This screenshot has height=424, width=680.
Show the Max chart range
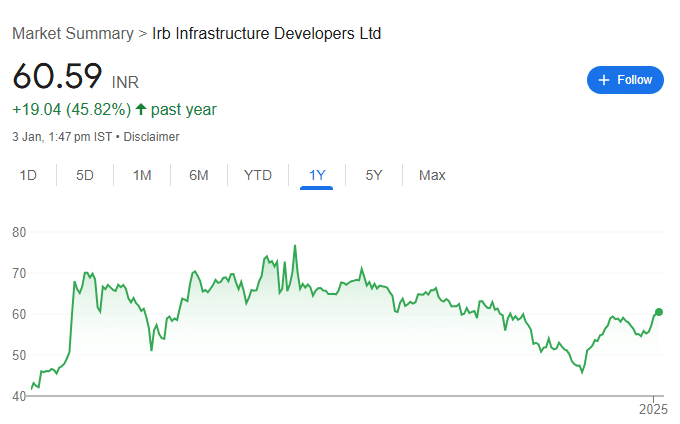432,175
